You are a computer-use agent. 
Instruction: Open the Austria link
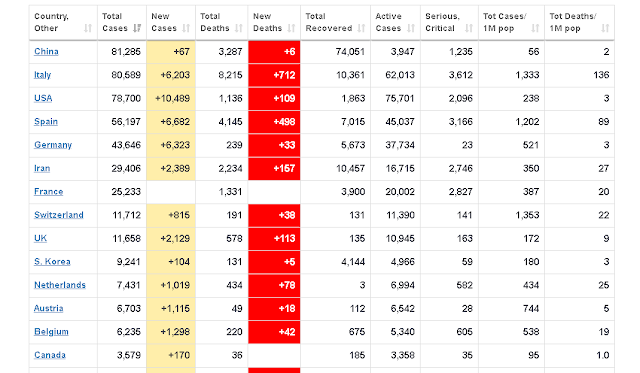tap(49, 308)
